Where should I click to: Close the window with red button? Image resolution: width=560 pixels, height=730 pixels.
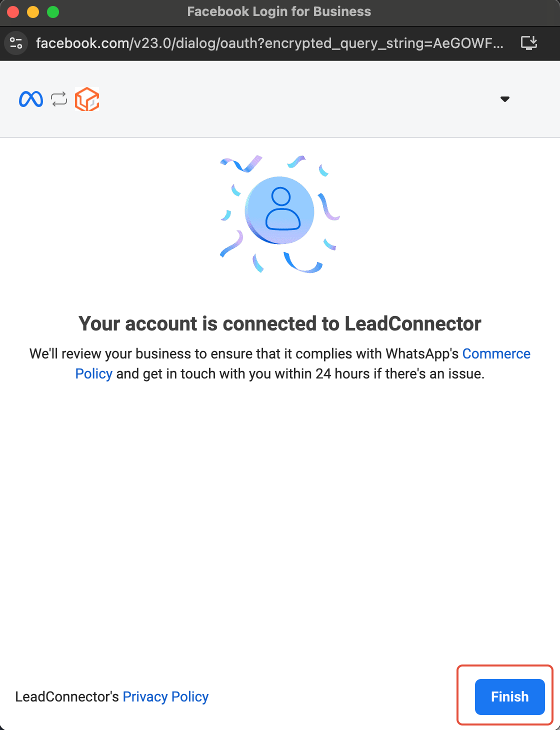coord(13,12)
